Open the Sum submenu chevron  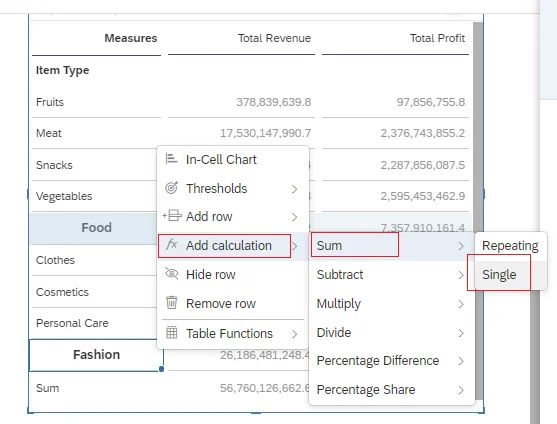click(461, 246)
